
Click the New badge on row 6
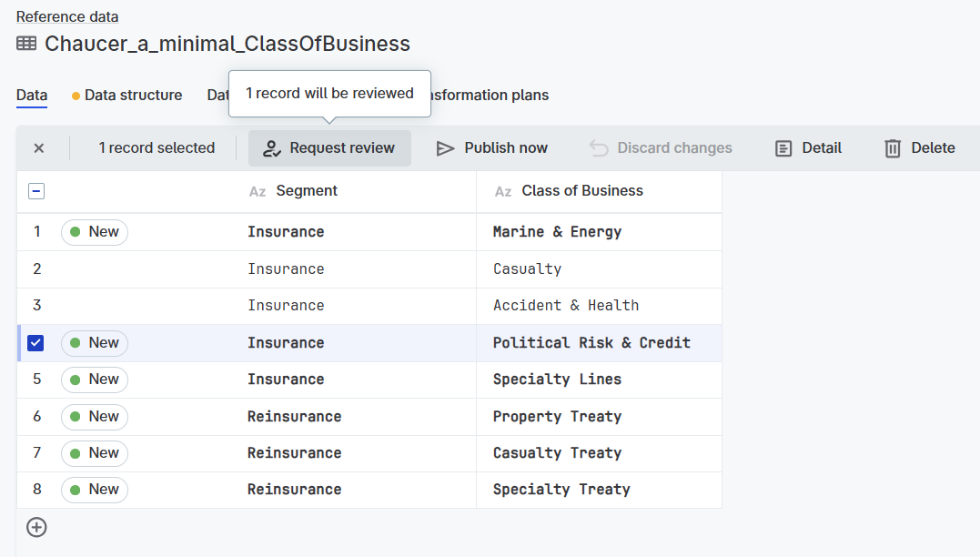pos(95,417)
